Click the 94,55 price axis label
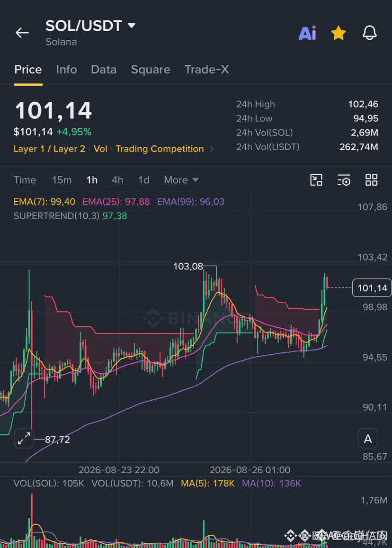 point(374,357)
